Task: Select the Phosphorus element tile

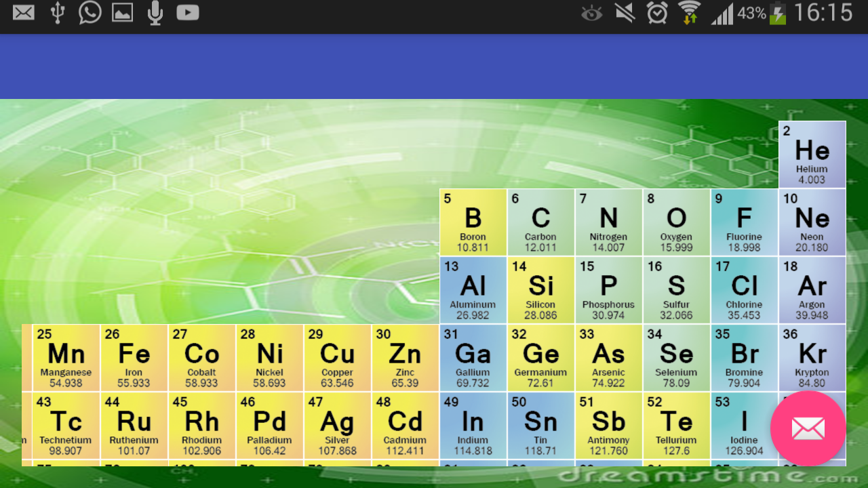Action: [609, 290]
